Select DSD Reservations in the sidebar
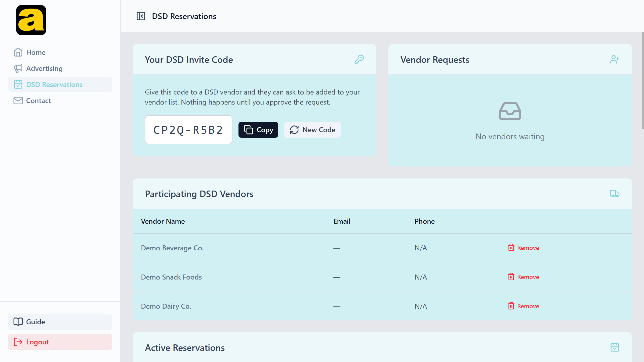 (60, 84)
